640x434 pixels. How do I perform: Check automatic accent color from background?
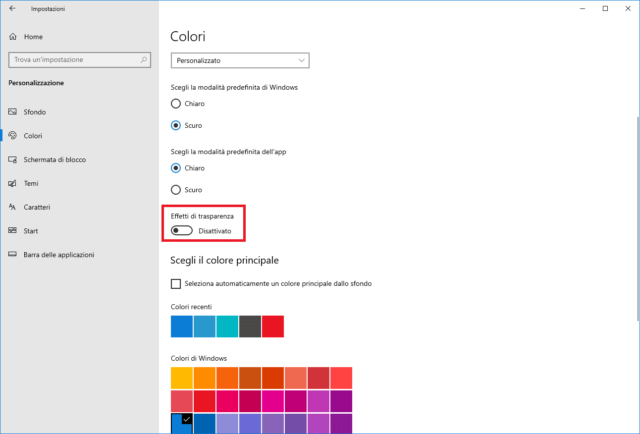click(x=177, y=284)
